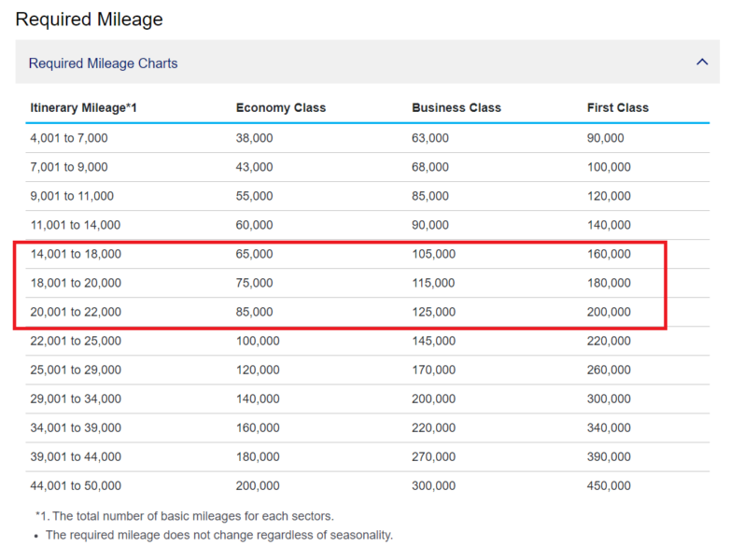Image resolution: width=730 pixels, height=560 pixels.
Task: Select the Itinerary Mileage*1 column header
Action: (x=83, y=107)
